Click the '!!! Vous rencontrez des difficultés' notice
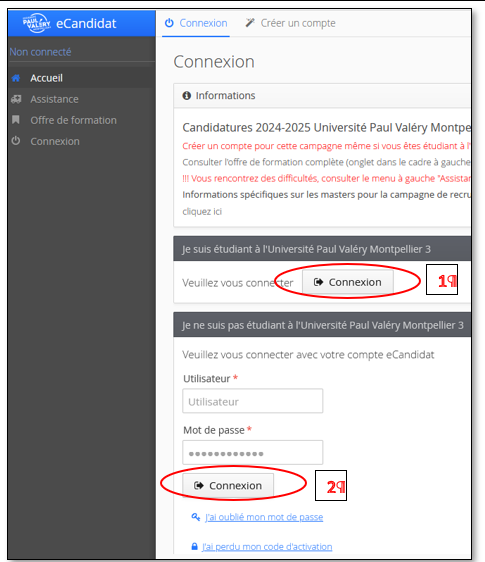Viewport: 485px width, 562px height. 326,178
